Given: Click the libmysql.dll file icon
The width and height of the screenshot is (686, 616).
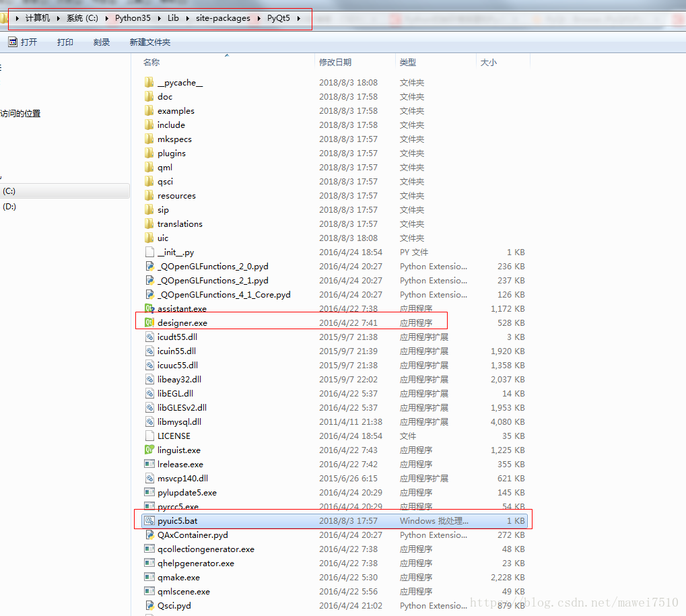Looking at the screenshot, I should coord(149,421).
